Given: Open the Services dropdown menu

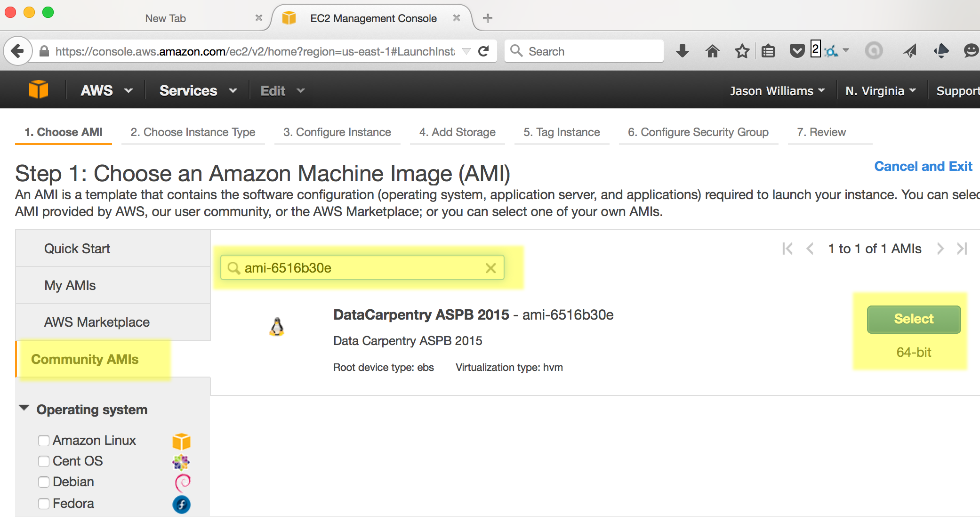Looking at the screenshot, I should [x=198, y=90].
